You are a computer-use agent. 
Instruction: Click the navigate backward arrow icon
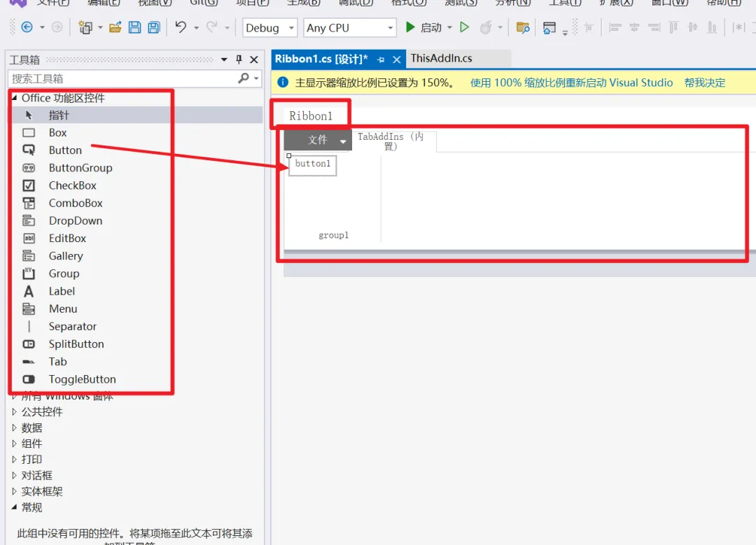(27, 27)
